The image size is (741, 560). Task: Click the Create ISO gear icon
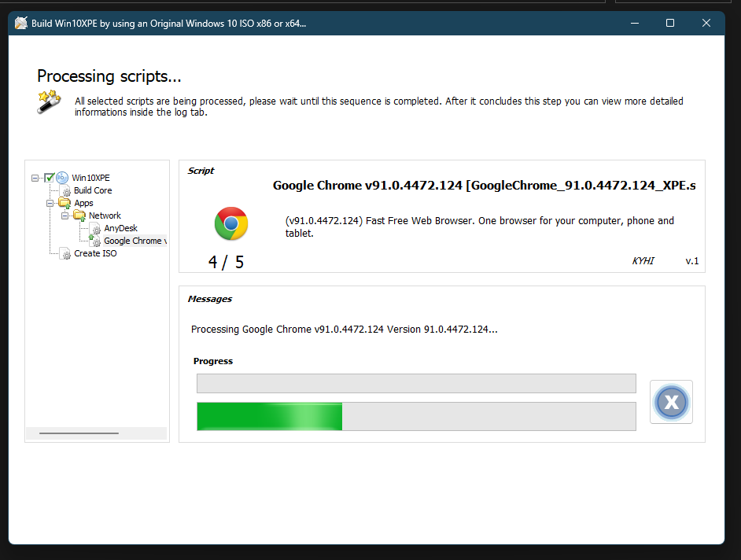[66, 254]
